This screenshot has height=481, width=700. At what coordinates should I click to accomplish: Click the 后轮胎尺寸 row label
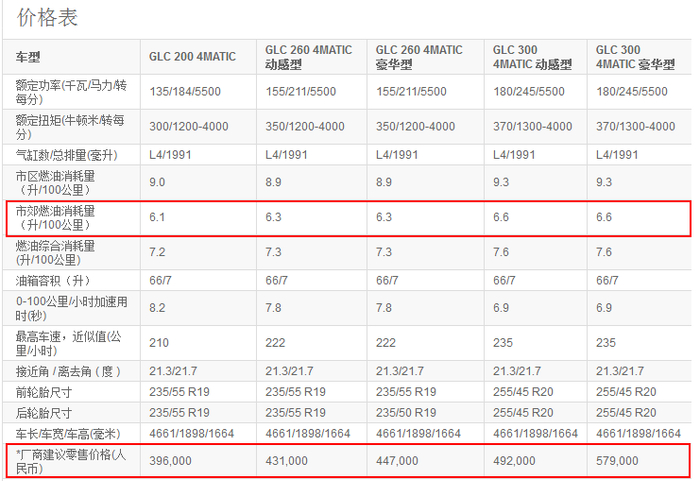tap(44, 413)
